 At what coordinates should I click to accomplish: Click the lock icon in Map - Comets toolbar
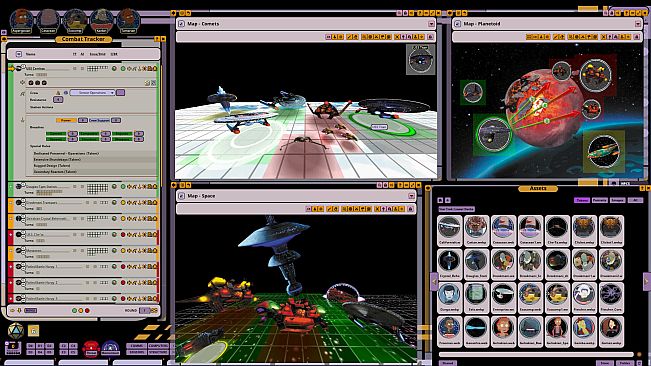tap(431, 37)
